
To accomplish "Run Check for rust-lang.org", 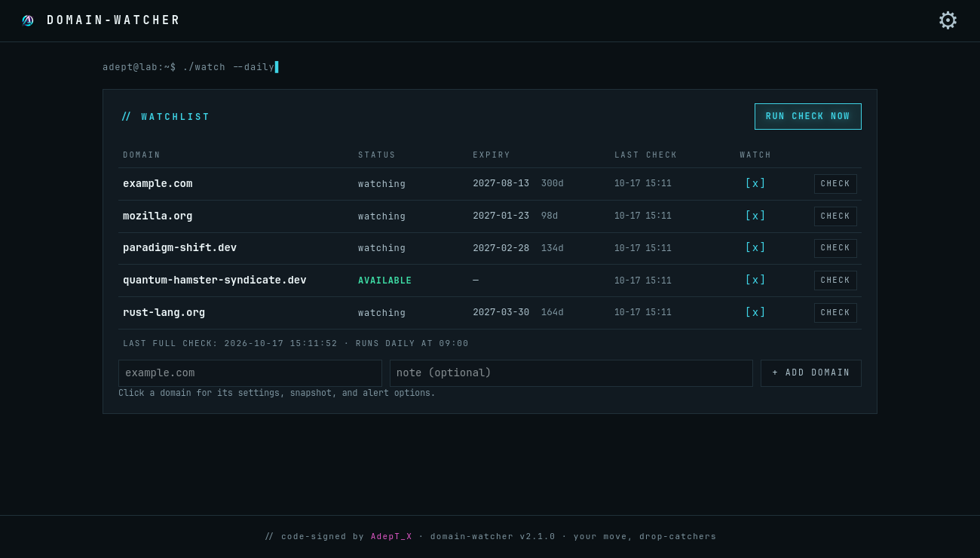I will click(x=835, y=313).
